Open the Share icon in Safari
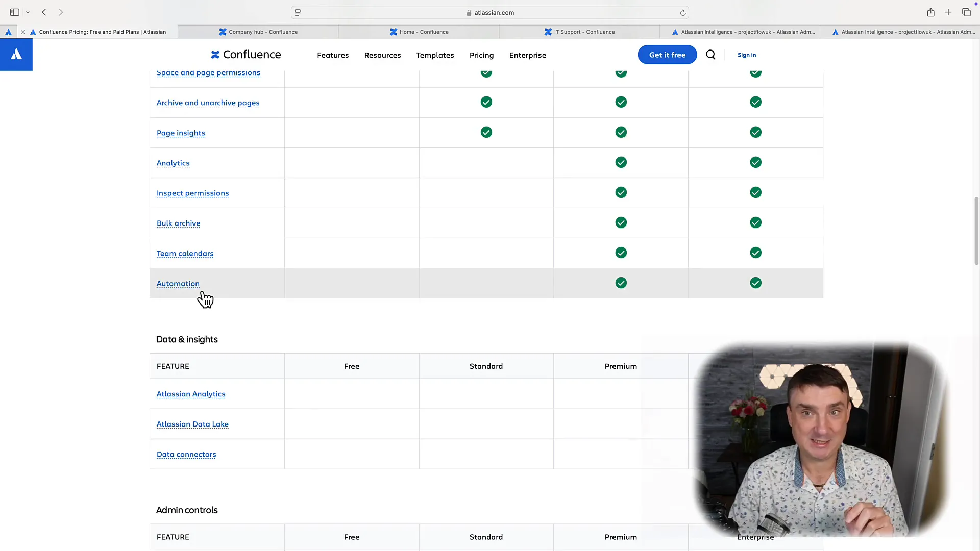This screenshot has height=551, width=980. coord(930,12)
